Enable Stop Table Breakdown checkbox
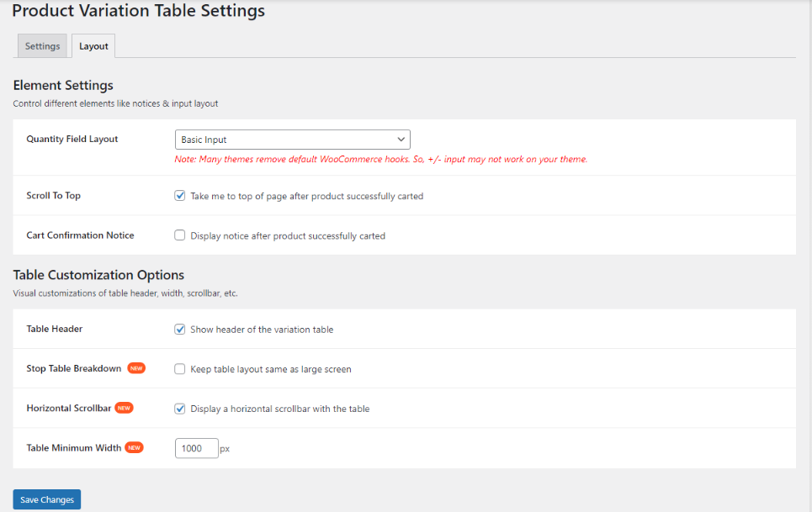The width and height of the screenshot is (812, 512). coord(180,369)
